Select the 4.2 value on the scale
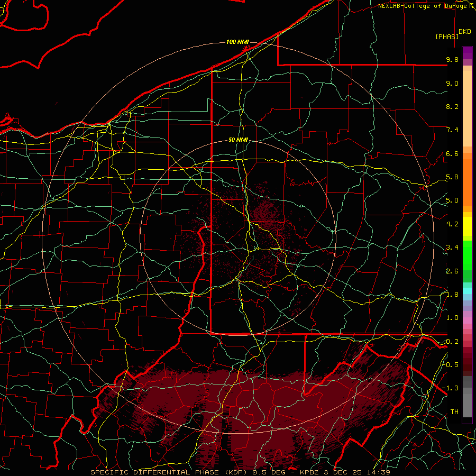This screenshot has height=476, width=476. coord(452,224)
